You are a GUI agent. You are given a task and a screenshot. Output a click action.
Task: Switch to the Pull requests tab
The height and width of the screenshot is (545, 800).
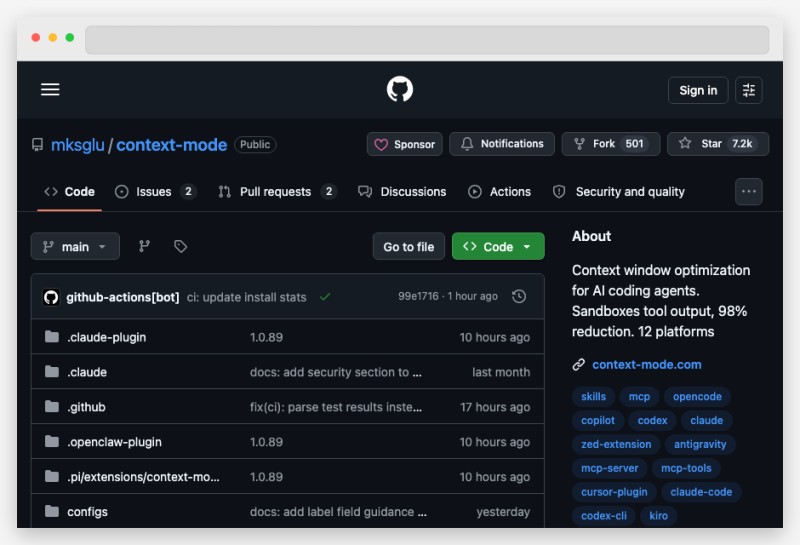pyautogui.click(x=276, y=191)
